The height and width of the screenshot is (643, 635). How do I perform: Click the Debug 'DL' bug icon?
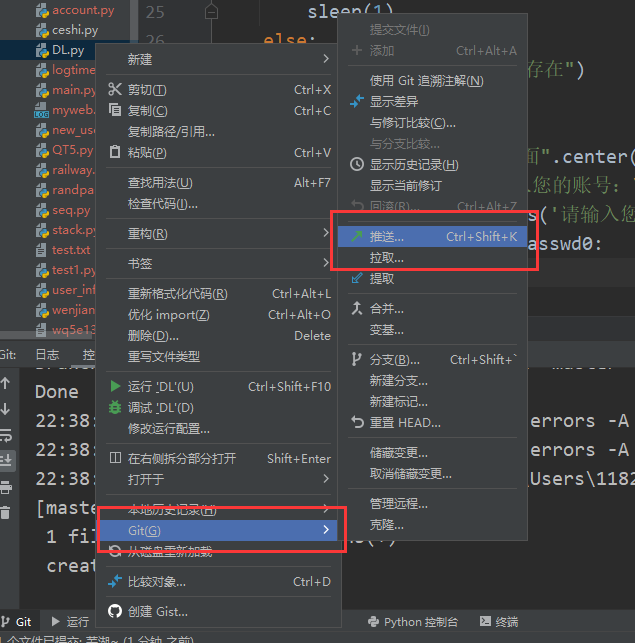tap(115, 407)
